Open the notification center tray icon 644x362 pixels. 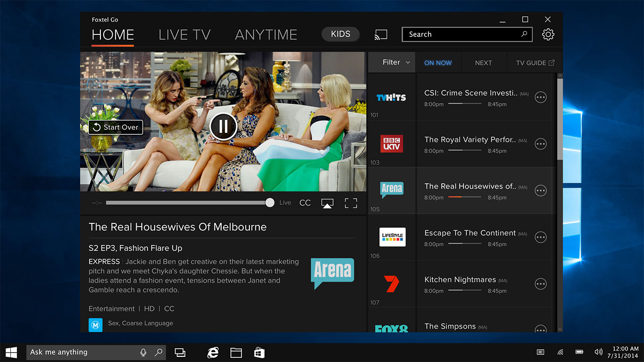(541, 352)
